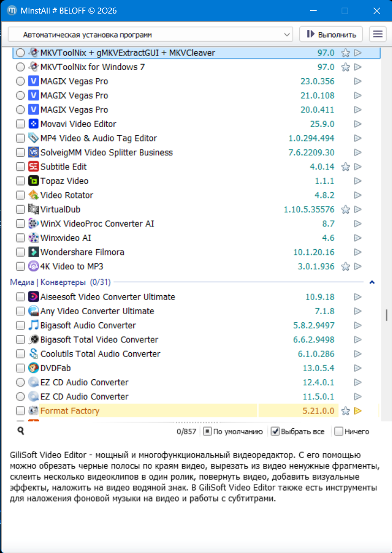Click the Coolutils Total Audio Converter icon
Image resolution: width=392 pixels, height=553 pixels.
pos(33,354)
